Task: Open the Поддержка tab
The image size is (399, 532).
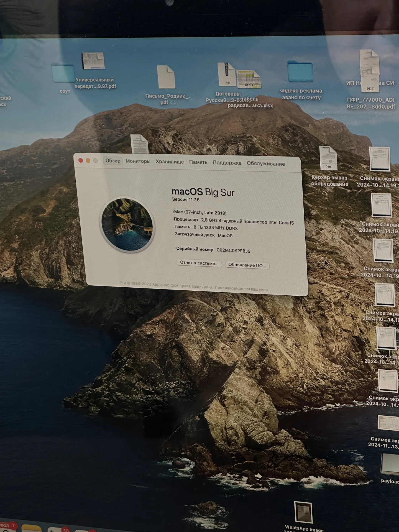Action: (x=227, y=163)
